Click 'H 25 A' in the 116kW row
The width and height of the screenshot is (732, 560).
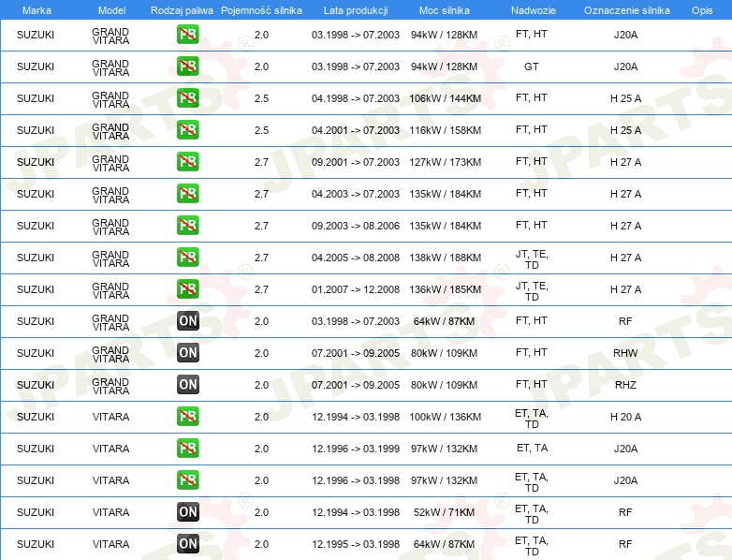625,130
